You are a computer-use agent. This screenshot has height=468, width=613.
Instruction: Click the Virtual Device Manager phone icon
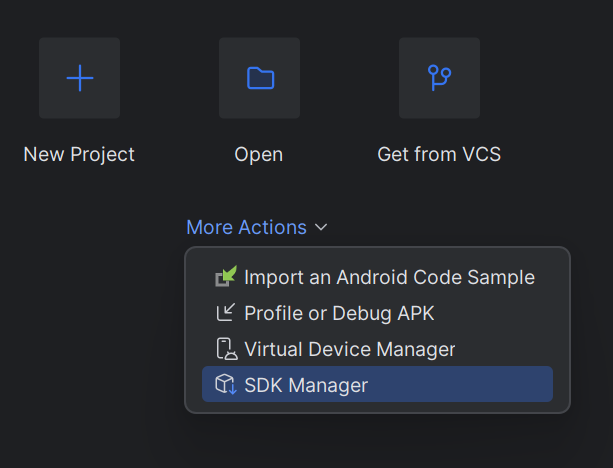click(226, 349)
